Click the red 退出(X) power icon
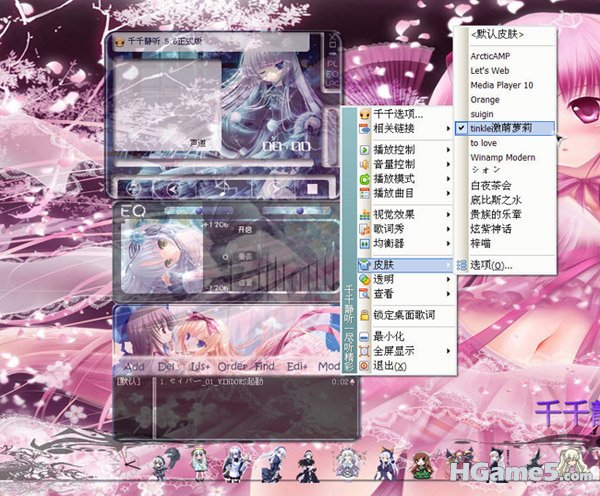 click(x=365, y=365)
